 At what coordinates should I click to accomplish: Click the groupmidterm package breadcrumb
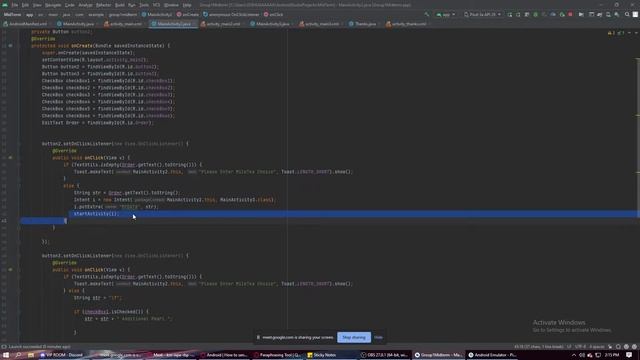[123, 14]
